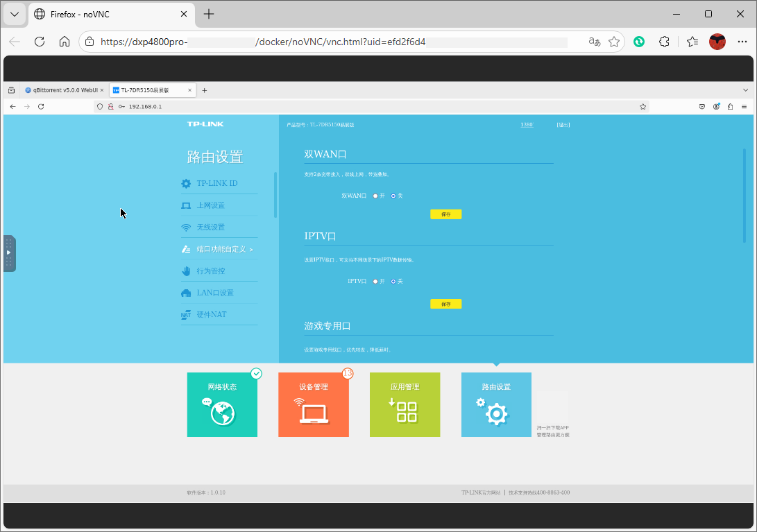757x532 pixels.
Task: Click the green check badge on 网络状态
Action: pyautogui.click(x=256, y=373)
